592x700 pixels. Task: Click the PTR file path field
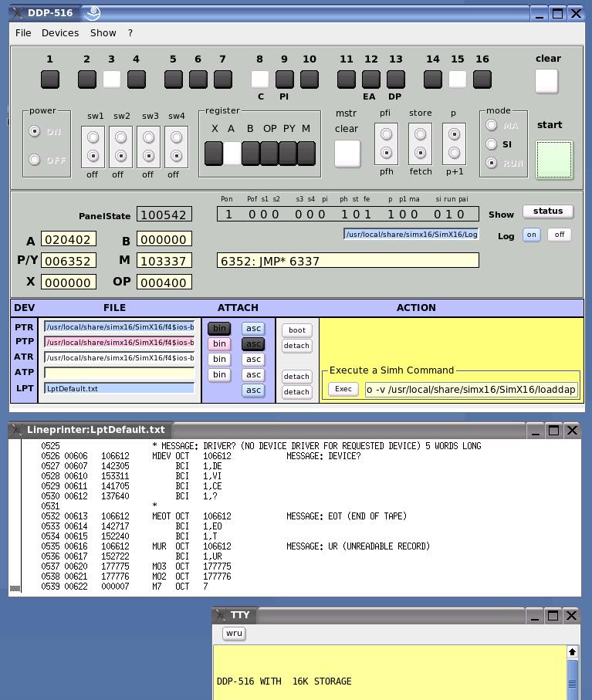coord(119,326)
